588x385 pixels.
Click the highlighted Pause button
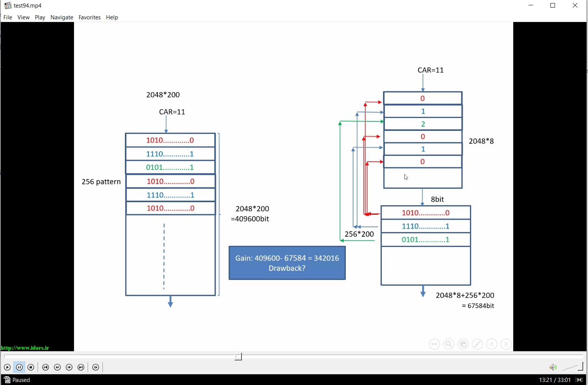tap(19, 367)
